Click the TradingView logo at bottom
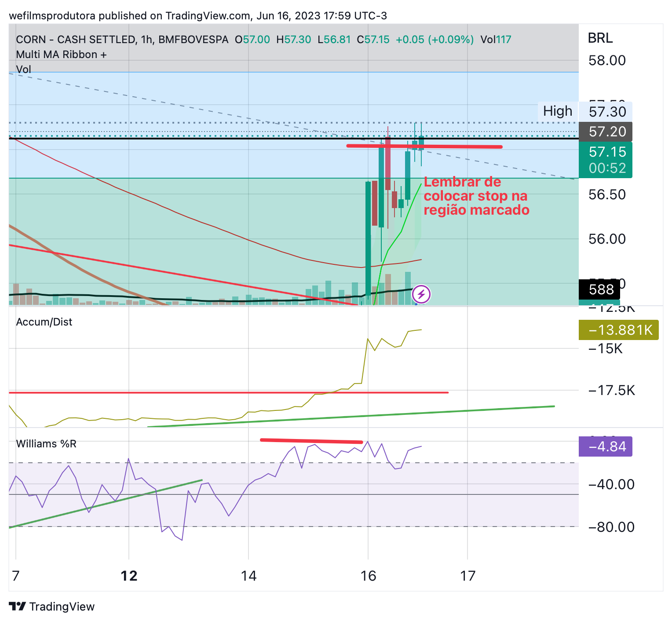 point(52,607)
